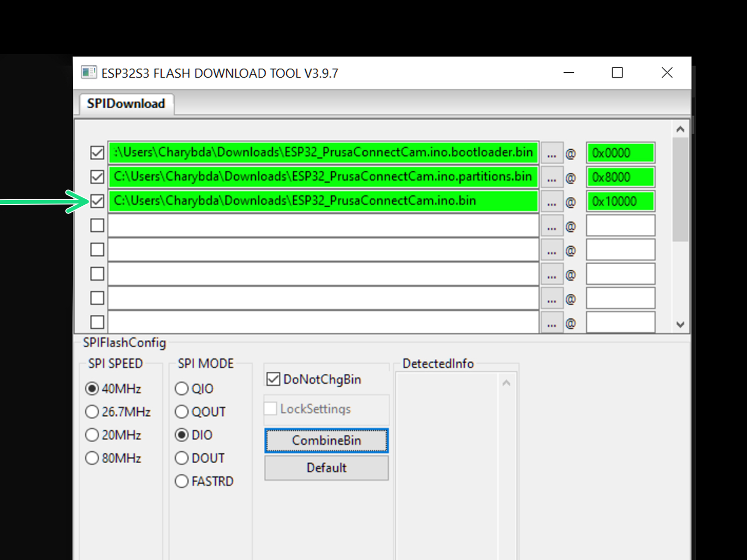Click the CombineBin button

click(326, 440)
